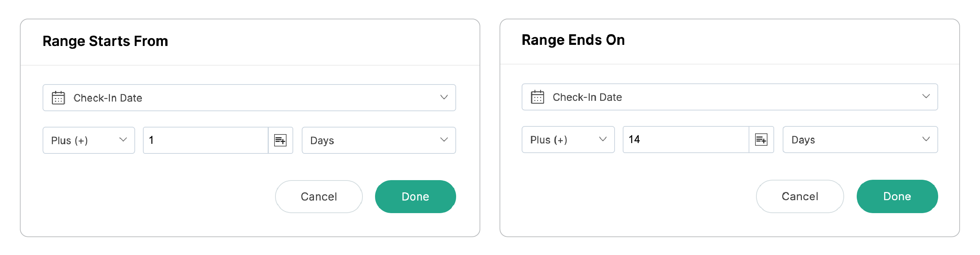
Task: Open the Days dropdown in Range Starts From
Action: (x=378, y=140)
